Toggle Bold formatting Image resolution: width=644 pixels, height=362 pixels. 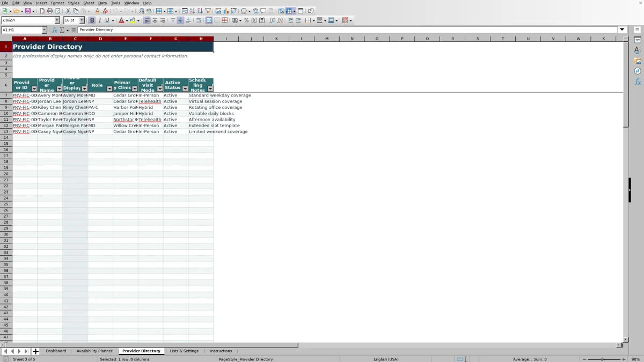92,20
